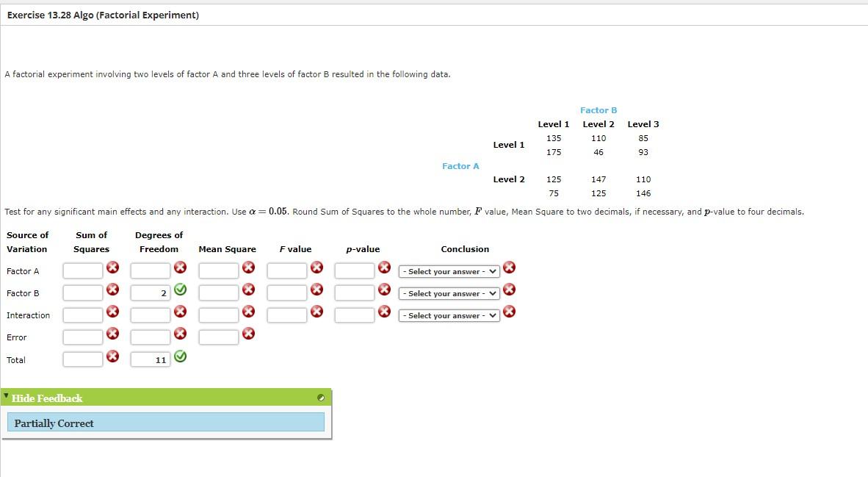Viewport: 868px width, 477px height.
Task: Click the incorrect mark beside Interaction Mean Square
Action: [x=248, y=312]
